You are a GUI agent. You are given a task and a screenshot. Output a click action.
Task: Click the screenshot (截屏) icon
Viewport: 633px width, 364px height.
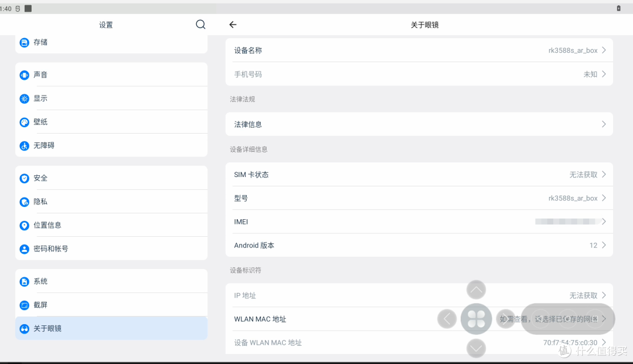[24, 305]
